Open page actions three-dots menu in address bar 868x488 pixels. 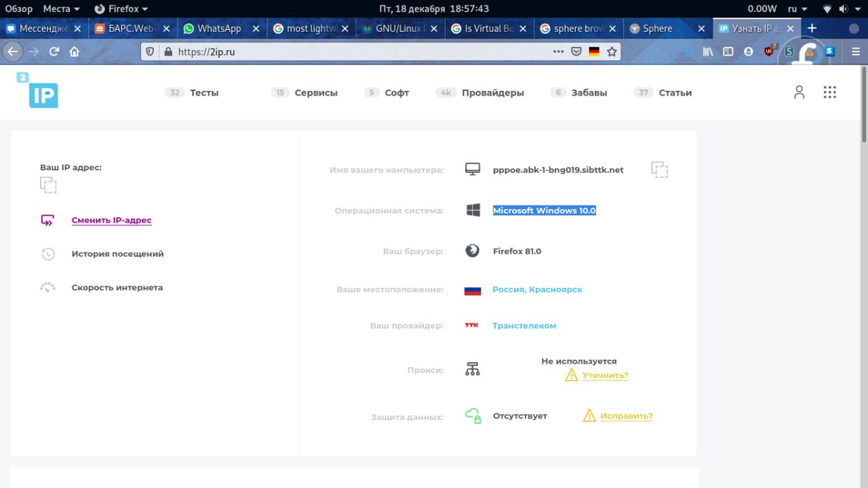coord(558,52)
